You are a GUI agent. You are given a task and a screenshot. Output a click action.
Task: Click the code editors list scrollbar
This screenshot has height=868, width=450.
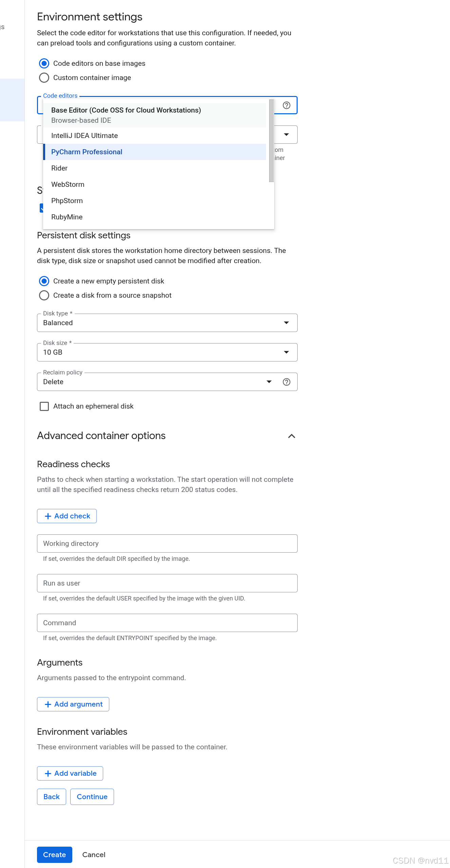(x=271, y=141)
